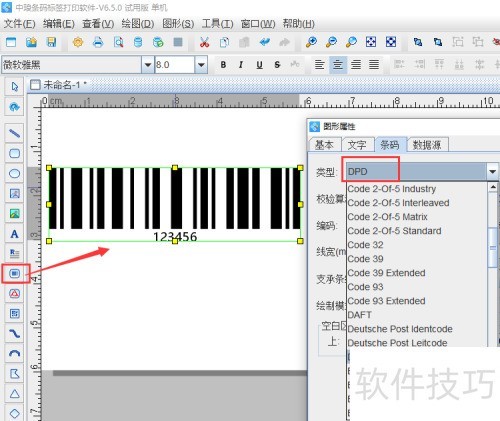The image size is (500, 421).
Task: Click the Fit to window icon
Action: point(371,42)
